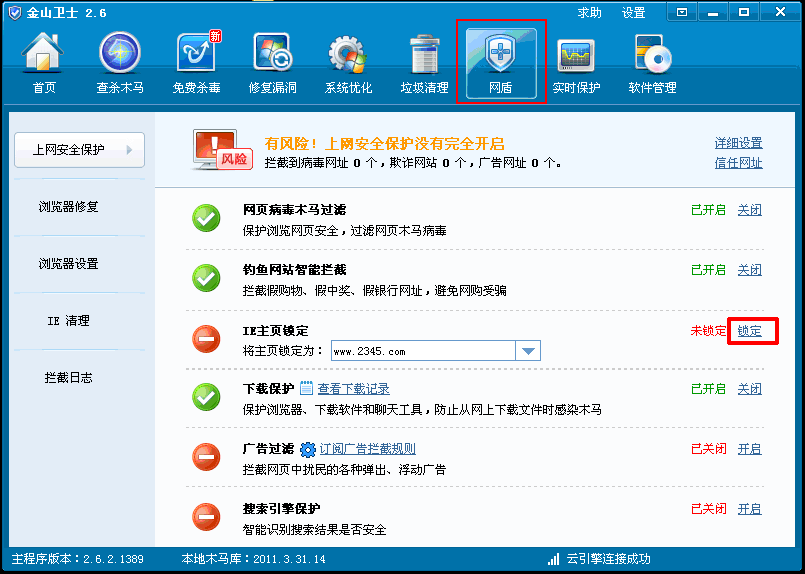
Task: Switch to IE 清理 sidebar tab
Action: pyautogui.click(x=68, y=321)
